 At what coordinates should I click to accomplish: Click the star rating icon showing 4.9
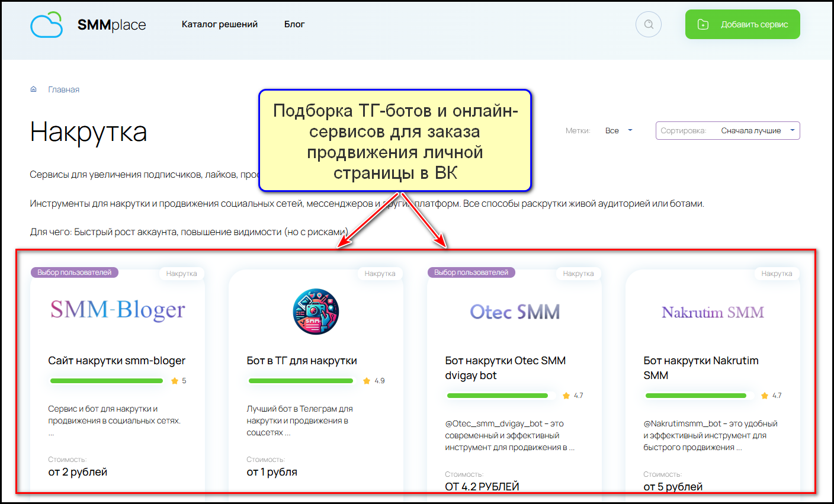click(367, 381)
